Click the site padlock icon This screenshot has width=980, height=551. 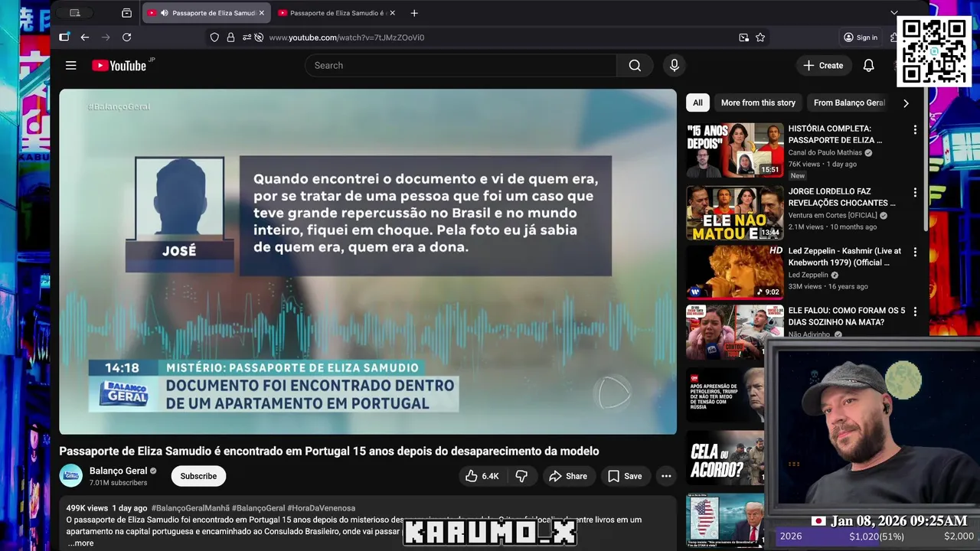230,37
